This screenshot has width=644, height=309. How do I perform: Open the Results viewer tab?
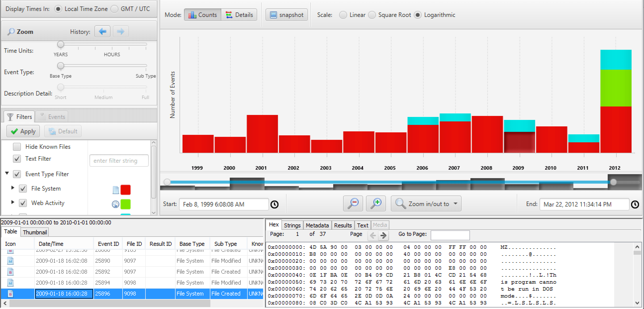(343, 225)
